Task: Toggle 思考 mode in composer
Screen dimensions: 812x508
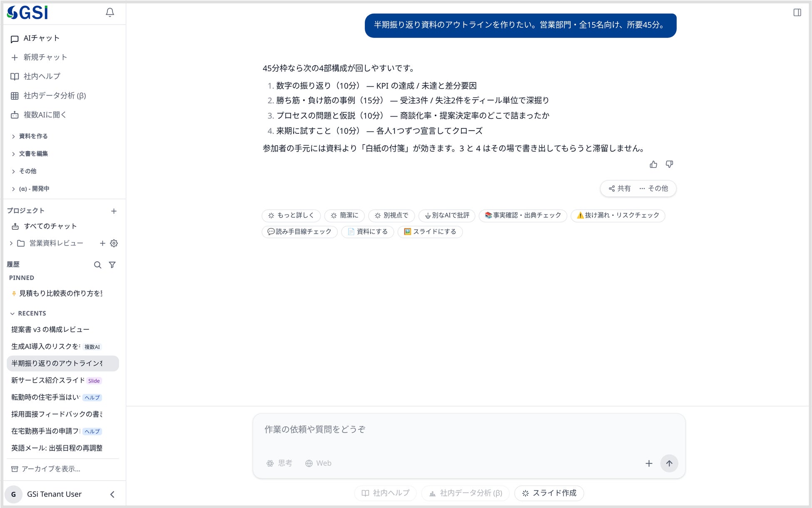Action: (x=279, y=463)
